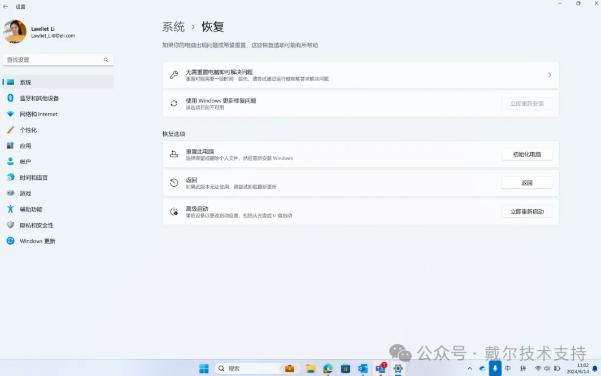Click the 立即重新安装 button
Image resolution: width=601 pixels, height=376 pixels.
click(527, 103)
